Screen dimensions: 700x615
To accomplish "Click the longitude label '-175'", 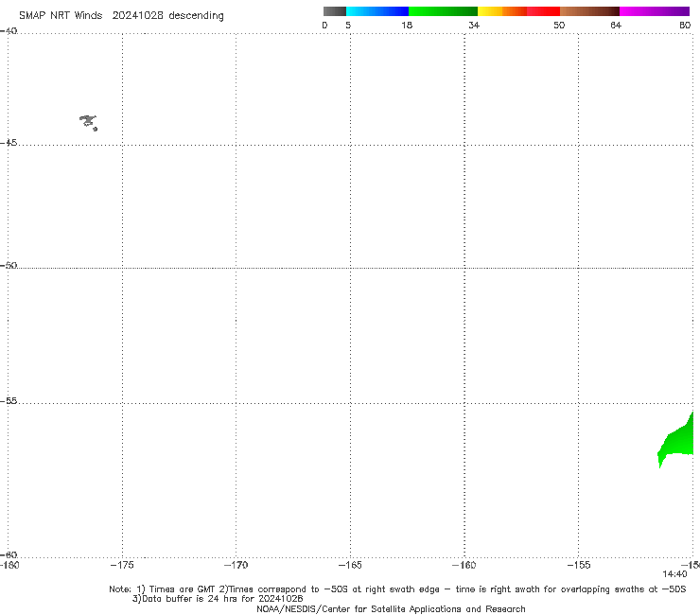I will point(122,565).
